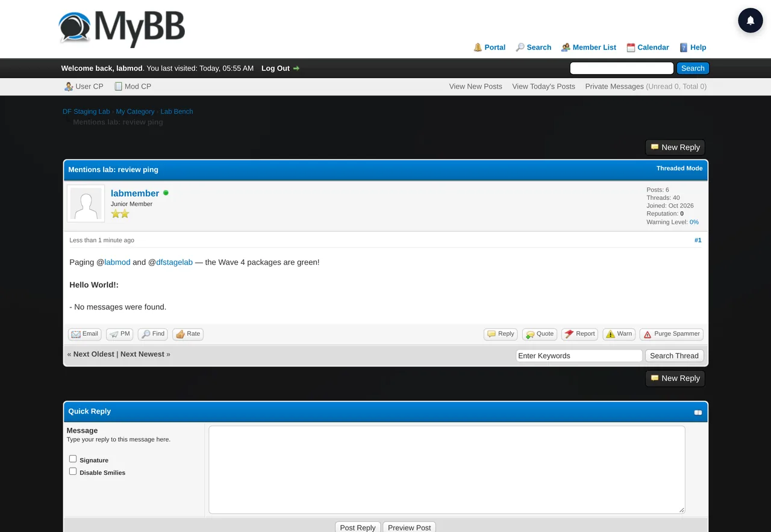The width and height of the screenshot is (771, 532).
Task: Find all posts by this user
Action: [x=152, y=334]
